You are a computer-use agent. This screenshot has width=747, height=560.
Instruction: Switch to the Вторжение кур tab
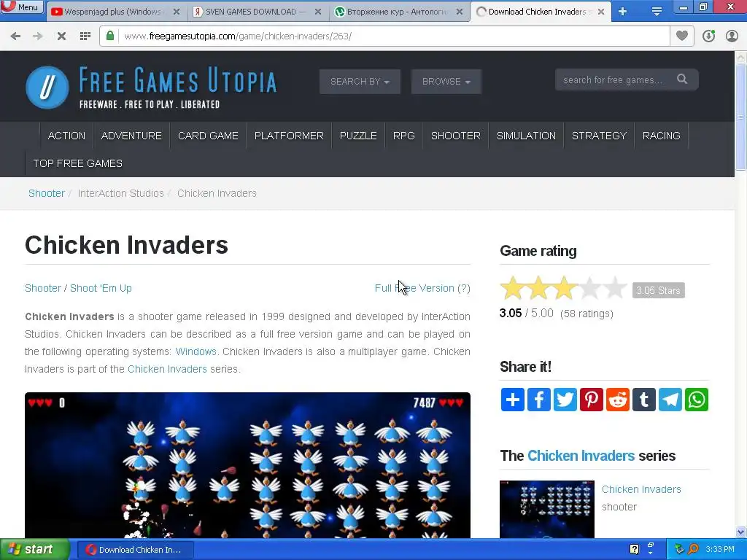pyautogui.click(x=397, y=12)
